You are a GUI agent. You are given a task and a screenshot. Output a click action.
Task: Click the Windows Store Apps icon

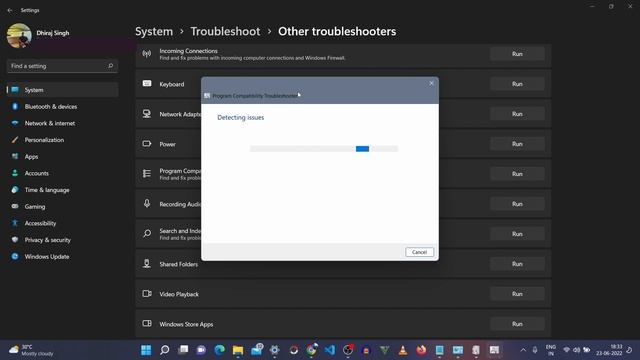[x=147, y=323]
